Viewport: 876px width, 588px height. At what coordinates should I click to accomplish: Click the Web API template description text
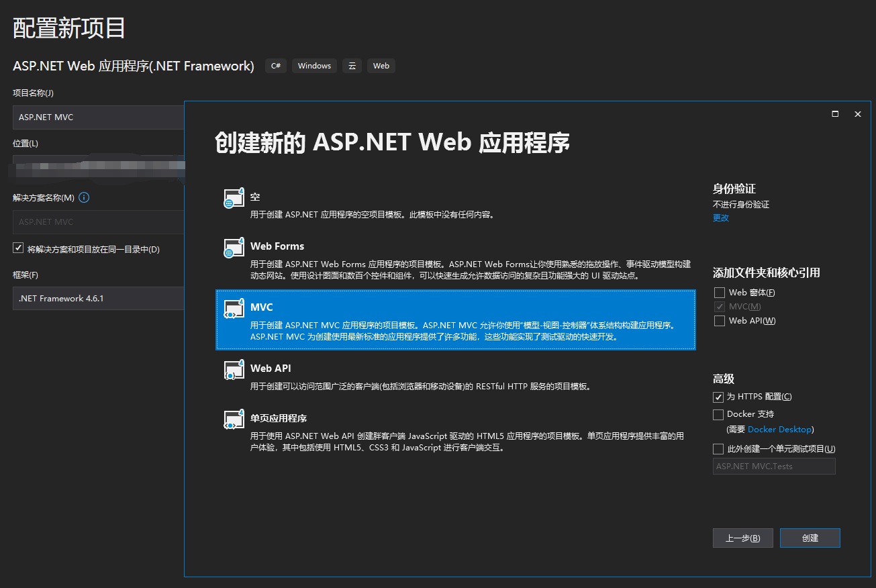[420, 387]
